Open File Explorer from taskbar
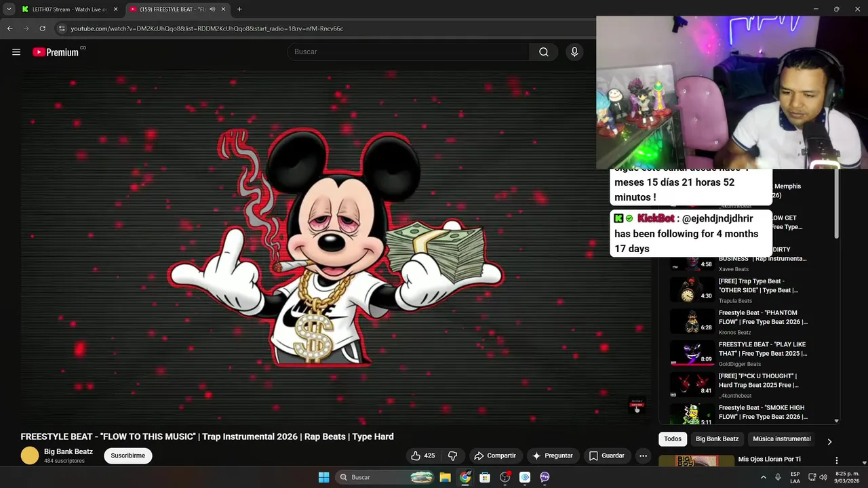This screenshot has height=488, width=868. click(x=445, y=477)
